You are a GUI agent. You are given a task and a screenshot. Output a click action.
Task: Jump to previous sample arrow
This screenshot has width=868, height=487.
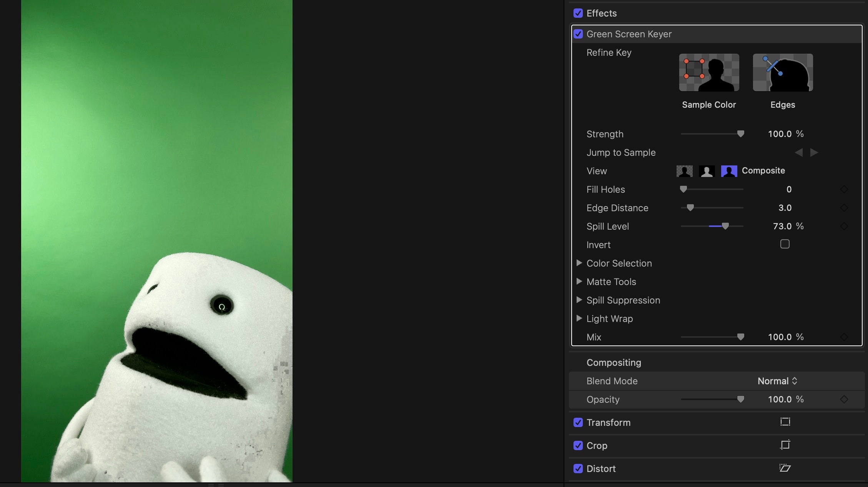799,153
